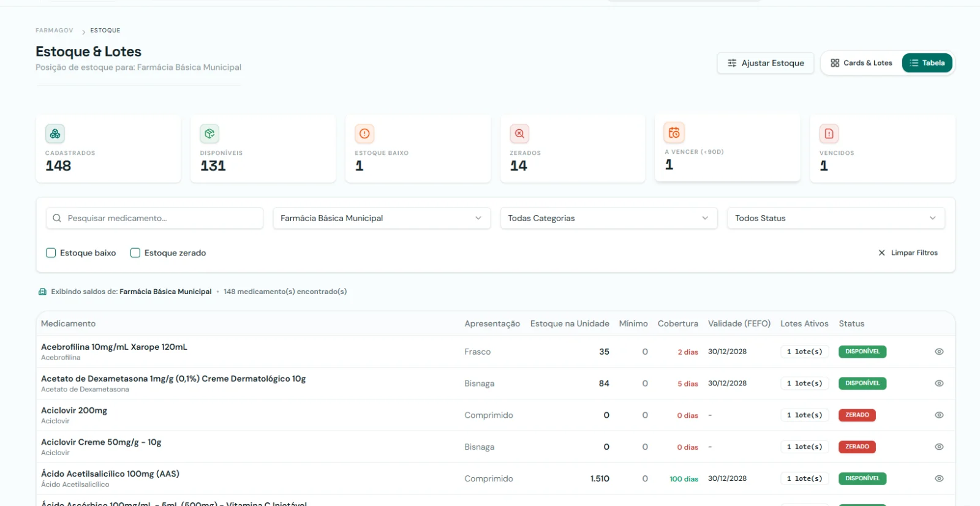Click ZERADO badge on Aciclovir Creme row

click(x=857, y=447)
